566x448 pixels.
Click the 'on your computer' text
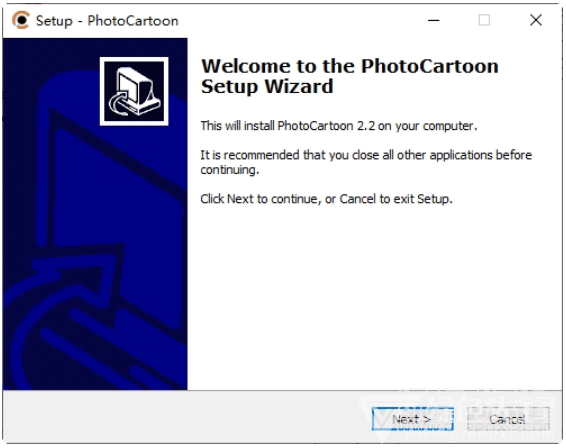pos(427,126)
